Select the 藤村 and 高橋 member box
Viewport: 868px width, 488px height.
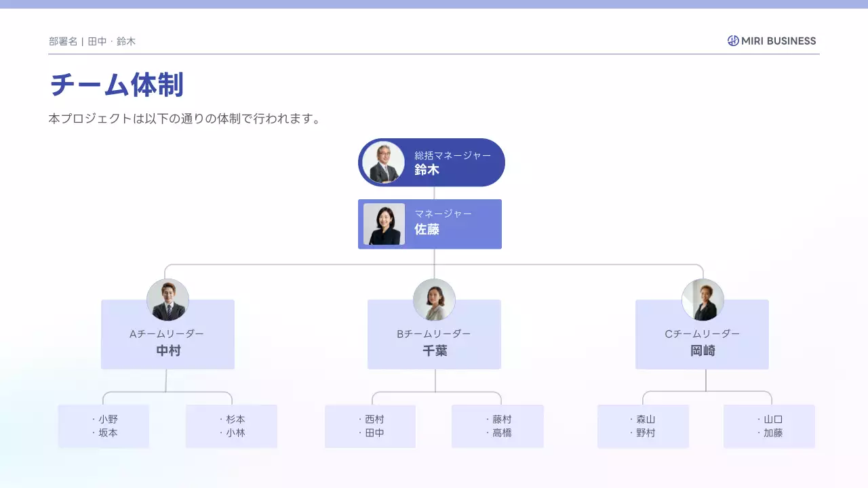(x=498, y=426)
